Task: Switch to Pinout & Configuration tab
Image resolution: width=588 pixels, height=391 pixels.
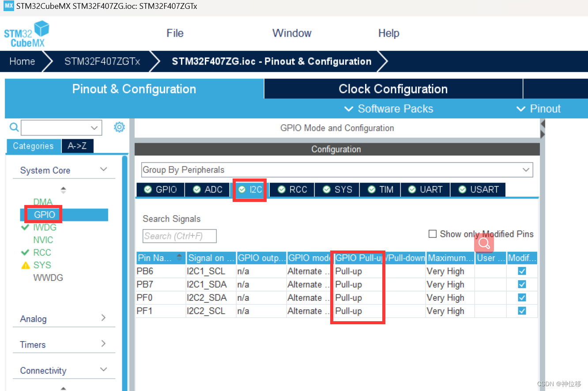Action: (x=134, y=89)
